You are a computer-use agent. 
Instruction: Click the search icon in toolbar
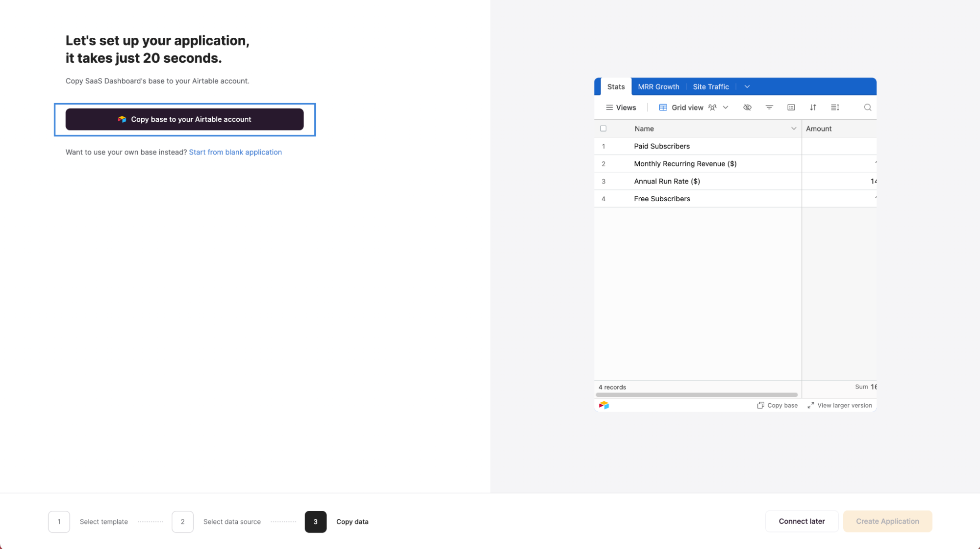[868, 107]
